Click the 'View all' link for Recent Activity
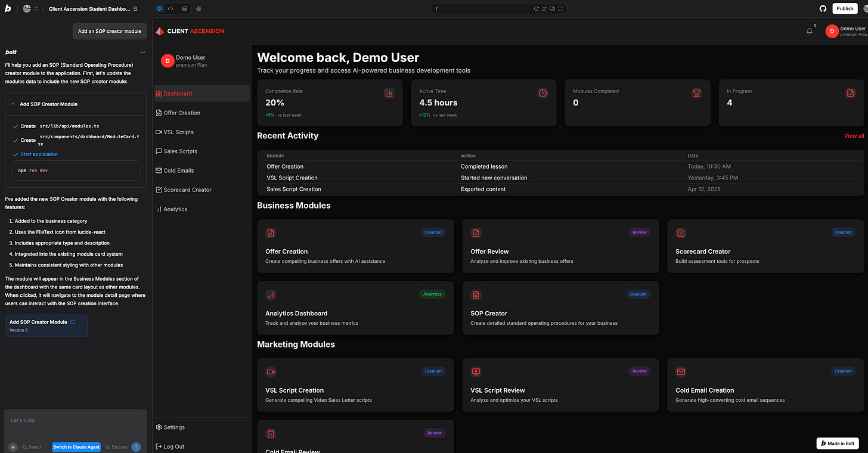This screenshot has width=868, height=453. (854, 136)
